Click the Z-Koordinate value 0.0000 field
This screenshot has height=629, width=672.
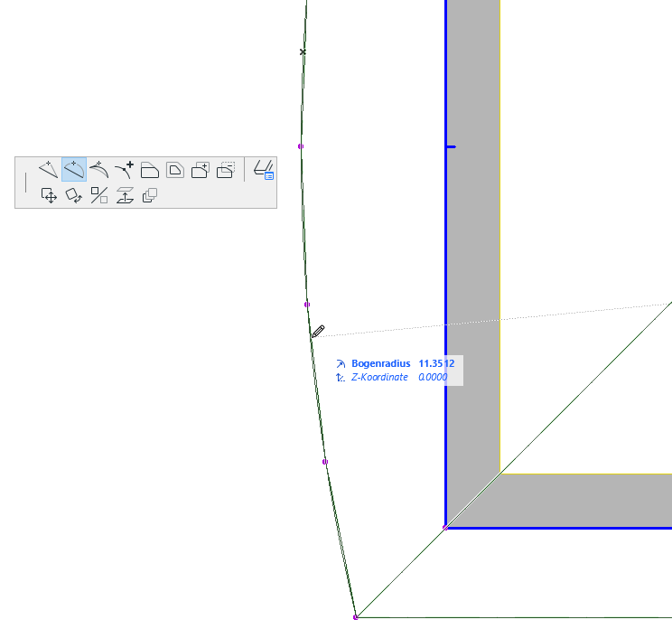click(433, 378)
